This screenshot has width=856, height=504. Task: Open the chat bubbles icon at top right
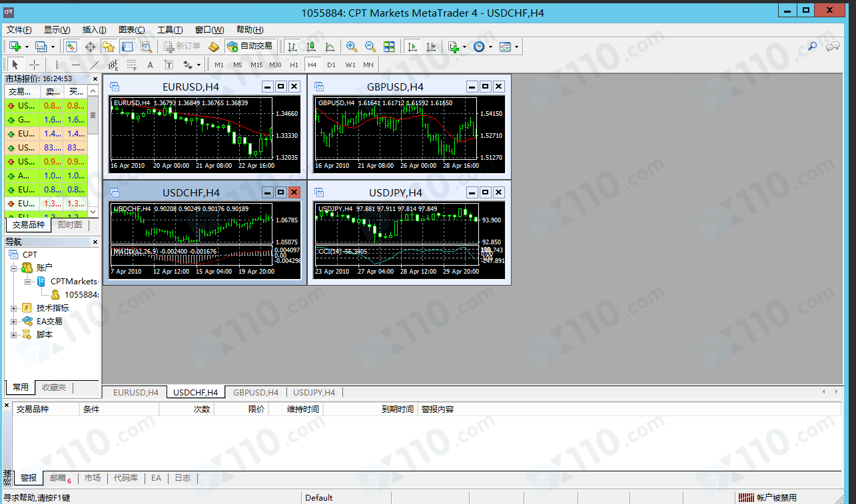pyautogui.click(x=833, y=47)
